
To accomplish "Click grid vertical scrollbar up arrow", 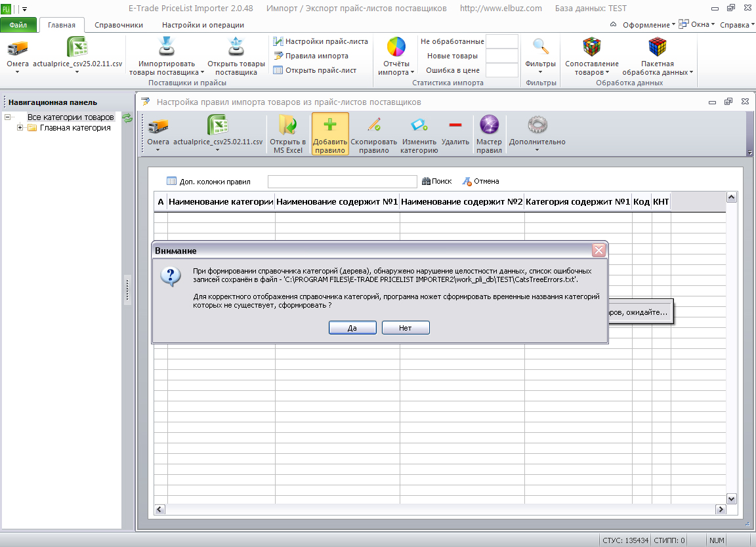I will coord(732,197).
